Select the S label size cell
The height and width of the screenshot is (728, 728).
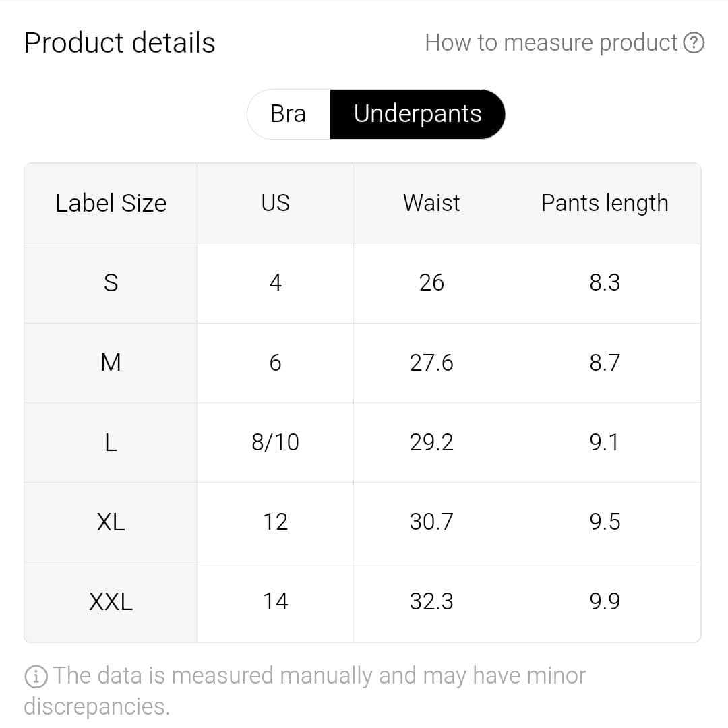pos(111,282)
